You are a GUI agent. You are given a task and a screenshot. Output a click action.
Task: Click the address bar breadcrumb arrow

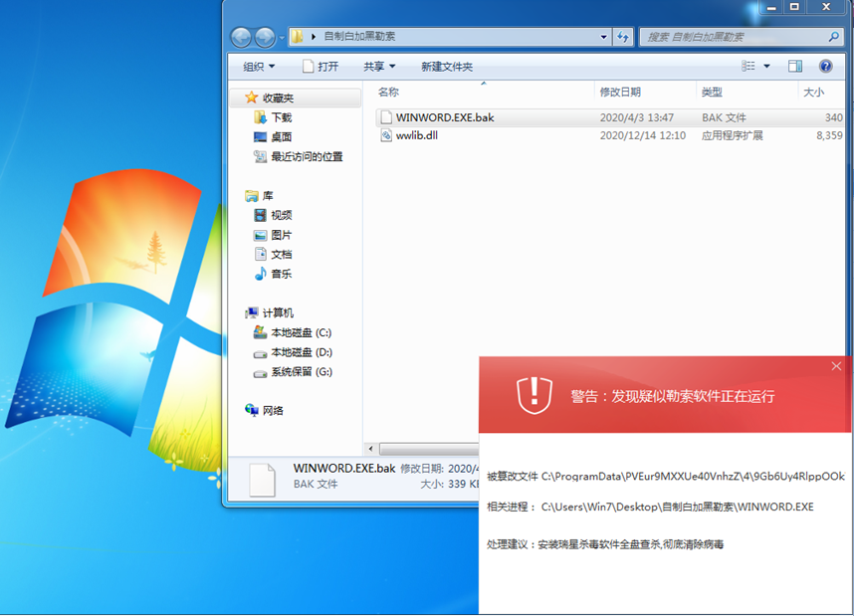[x=314, y=37]
